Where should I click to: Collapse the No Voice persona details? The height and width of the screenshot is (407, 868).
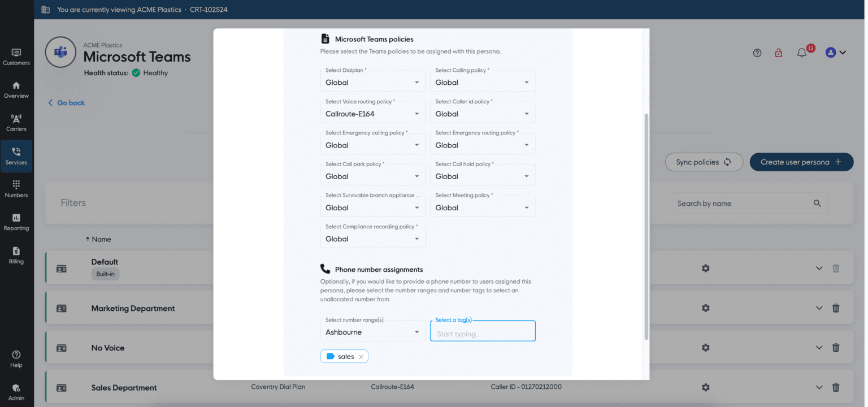click(x=819, y=347)
